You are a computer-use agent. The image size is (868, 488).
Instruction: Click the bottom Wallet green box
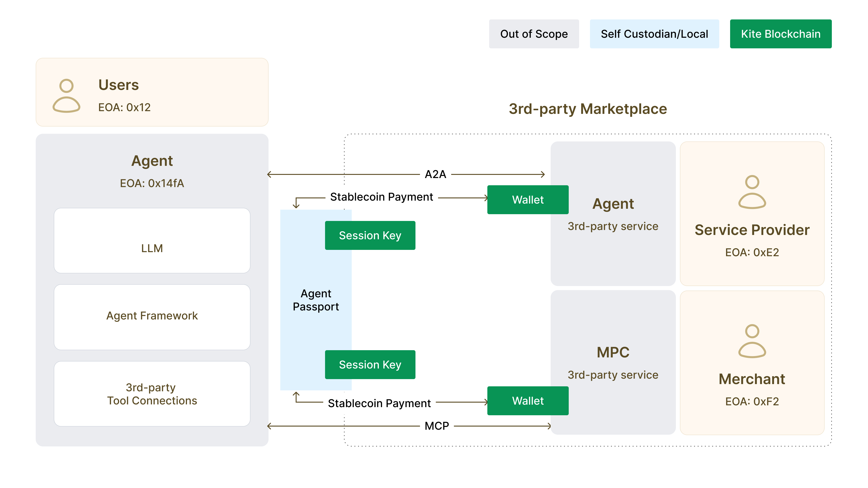pos(528,401)
